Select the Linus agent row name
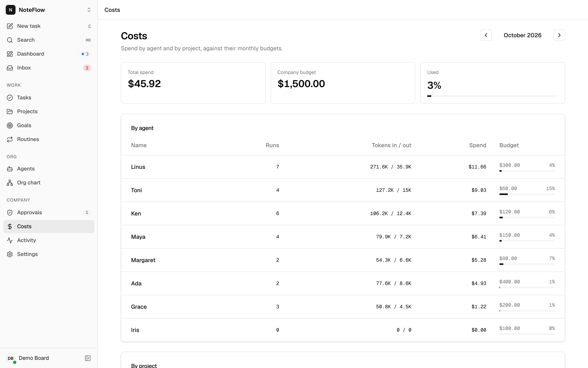Image resolution: width=588 pixels, height=368 pixels. pos(138,167)
